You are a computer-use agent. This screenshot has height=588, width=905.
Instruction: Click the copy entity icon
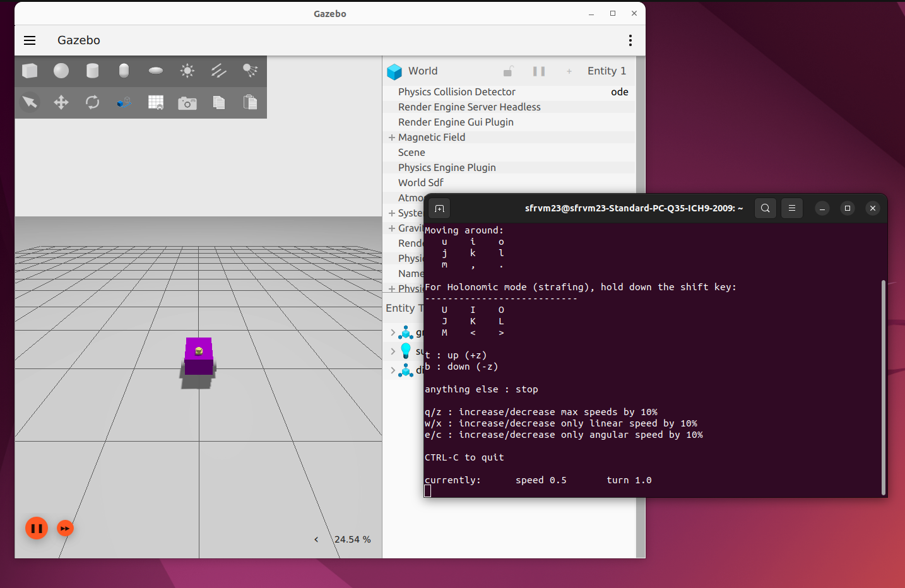click(219, 102)
